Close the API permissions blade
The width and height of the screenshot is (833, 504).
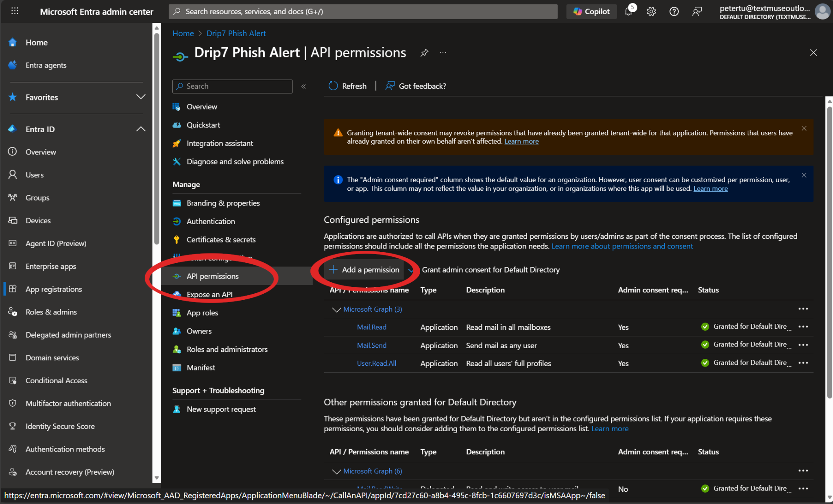coord(813,53)
